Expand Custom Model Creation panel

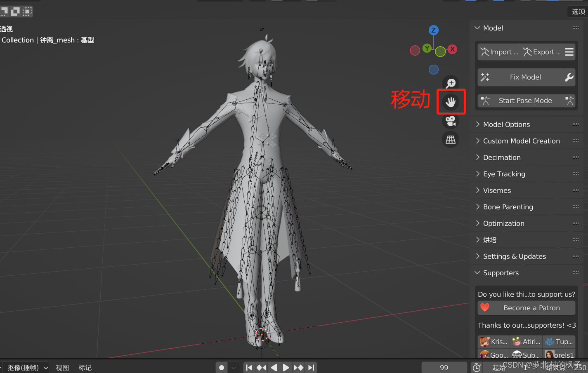pyautogui.click(x=478, y=141)
